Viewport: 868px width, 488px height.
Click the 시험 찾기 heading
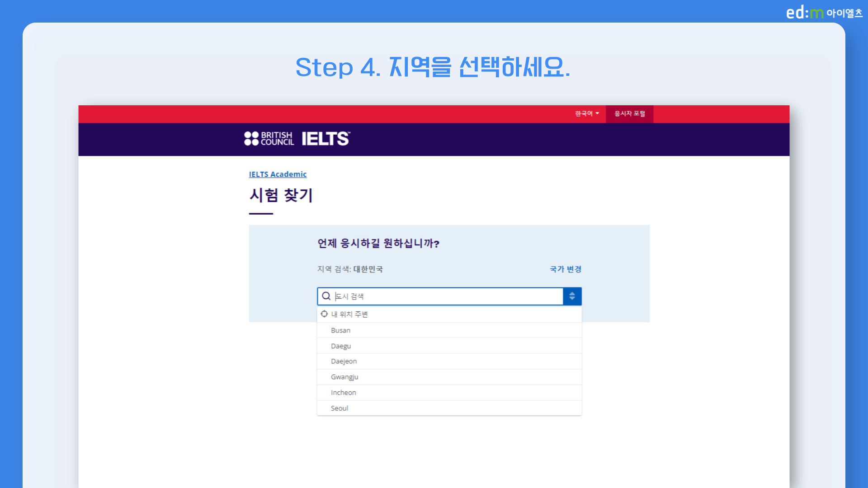pos(281,195)
